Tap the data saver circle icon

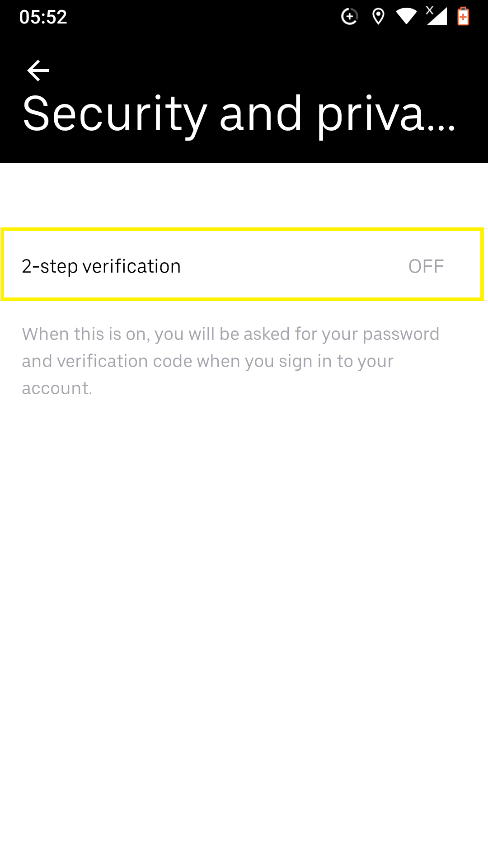point(349,17)
